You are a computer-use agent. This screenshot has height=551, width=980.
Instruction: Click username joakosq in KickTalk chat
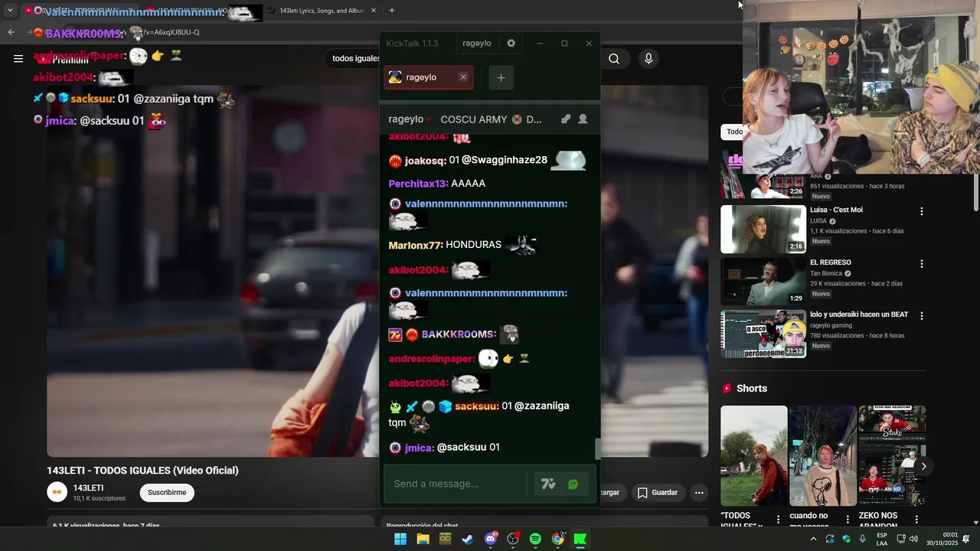click(425, 161)
